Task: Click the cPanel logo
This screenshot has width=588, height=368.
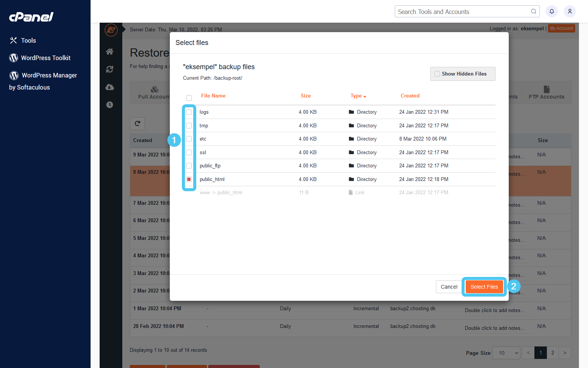Action: 31,17
